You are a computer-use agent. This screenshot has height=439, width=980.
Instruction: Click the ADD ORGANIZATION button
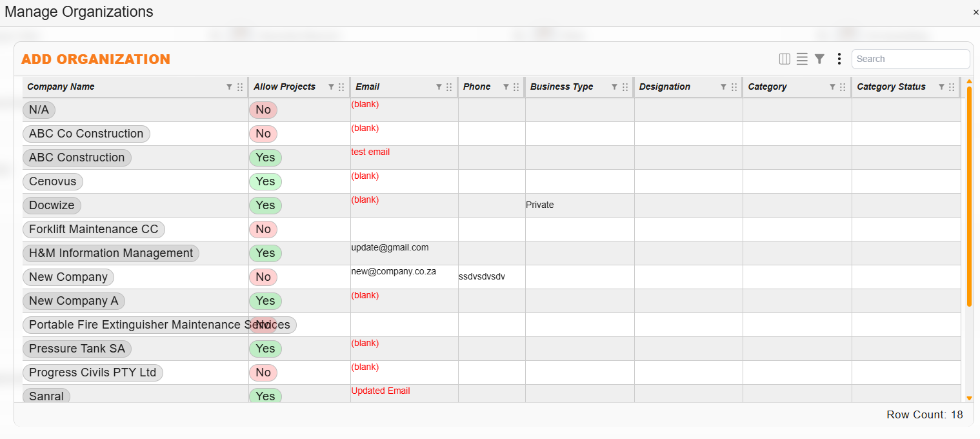point(95,59)
